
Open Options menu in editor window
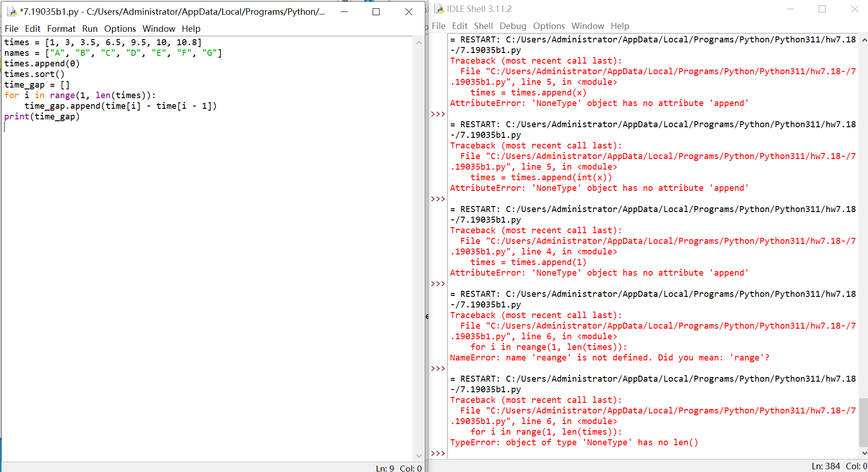pos(120,29)
